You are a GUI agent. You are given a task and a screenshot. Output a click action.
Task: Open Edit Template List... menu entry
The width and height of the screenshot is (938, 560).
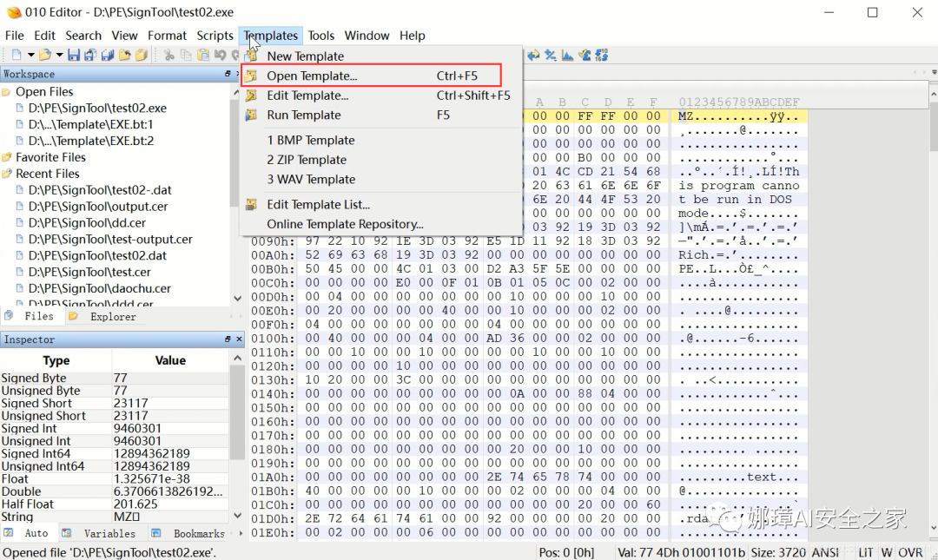point(381,205)
